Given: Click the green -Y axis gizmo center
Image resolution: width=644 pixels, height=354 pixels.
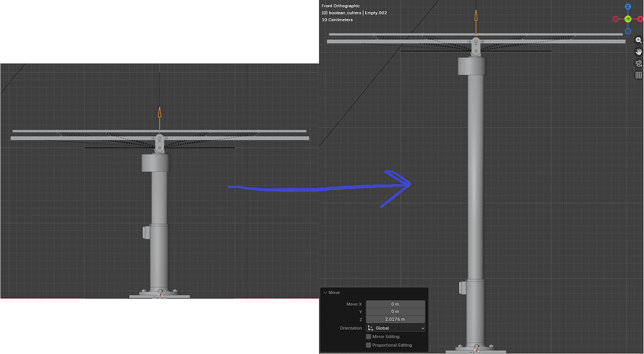Looking at the screenshot, I should (x=628, y=19).
